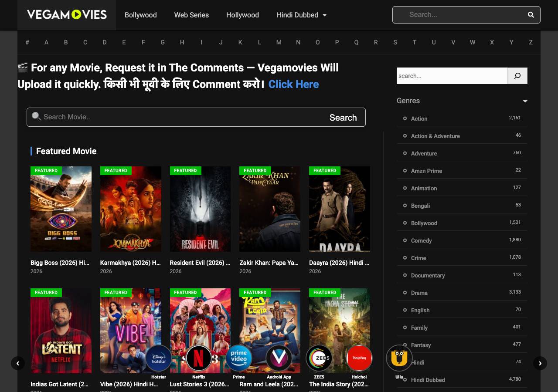Open the Disney+ Hotstar platform icon

159,358
